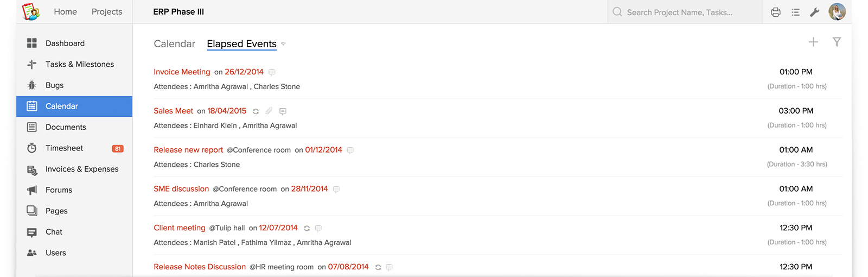Click the comment icon beside Sales Meet

click(x=283, y=111)
